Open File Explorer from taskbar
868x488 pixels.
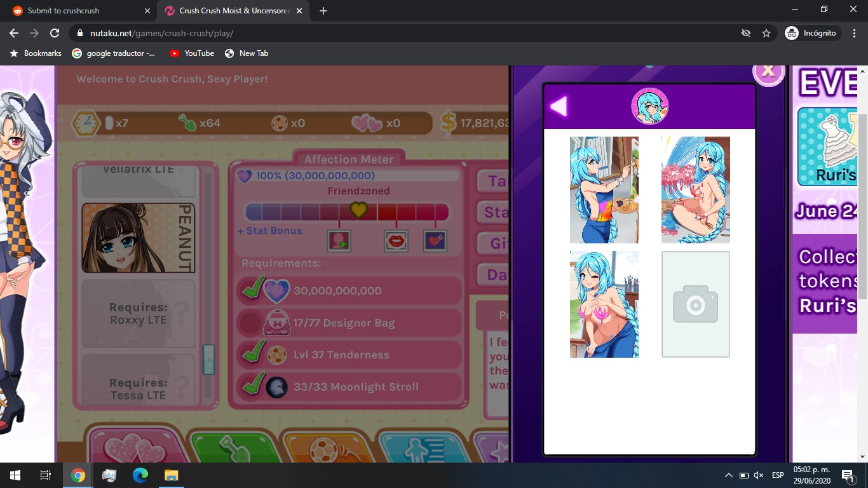tap(172, 475)
